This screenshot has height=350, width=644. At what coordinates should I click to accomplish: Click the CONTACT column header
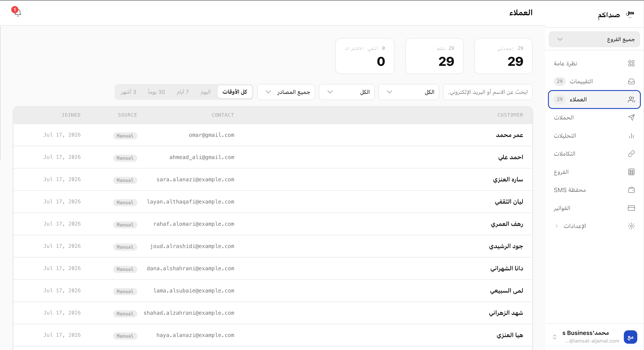(223, 115)
